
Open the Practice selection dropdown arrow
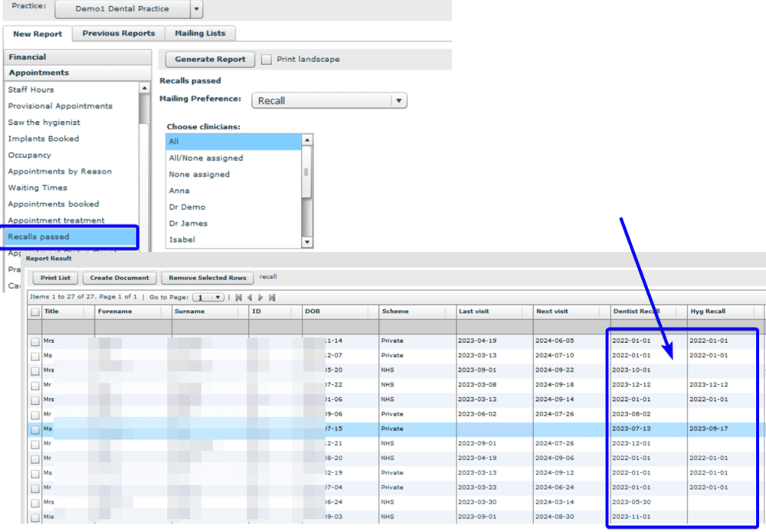tap(196, 10)
